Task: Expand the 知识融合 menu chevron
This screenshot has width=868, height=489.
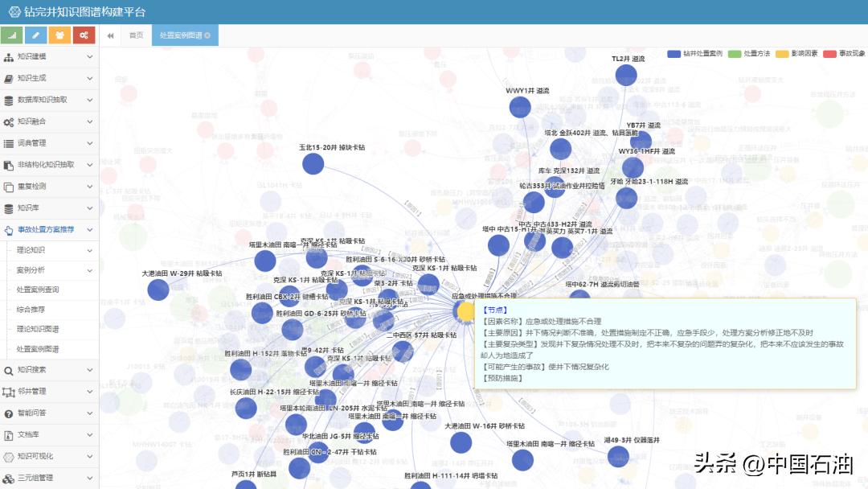Action: pyautogui.click(x=90, y=121)
